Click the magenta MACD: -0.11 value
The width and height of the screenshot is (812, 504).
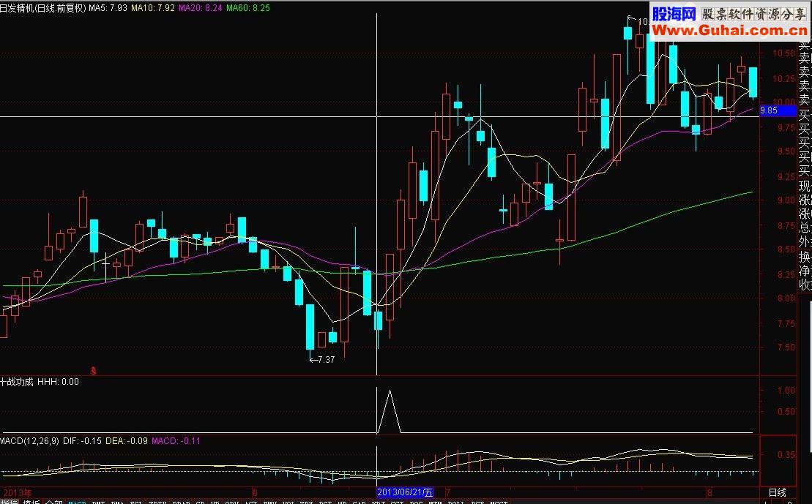click(x=176, y=441)
